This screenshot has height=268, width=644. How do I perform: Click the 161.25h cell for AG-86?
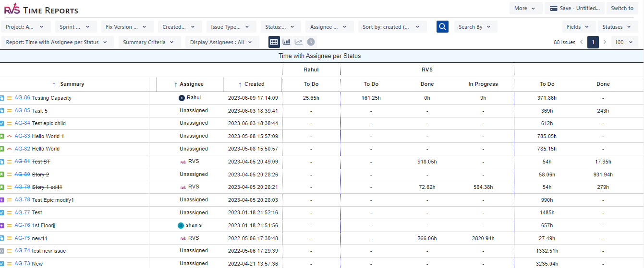[371, 98]
